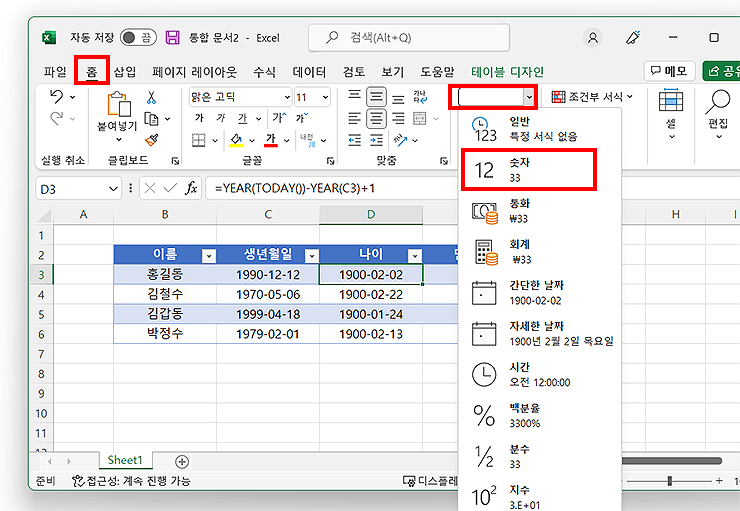Click the insert function fx icon

pos(191,189)
